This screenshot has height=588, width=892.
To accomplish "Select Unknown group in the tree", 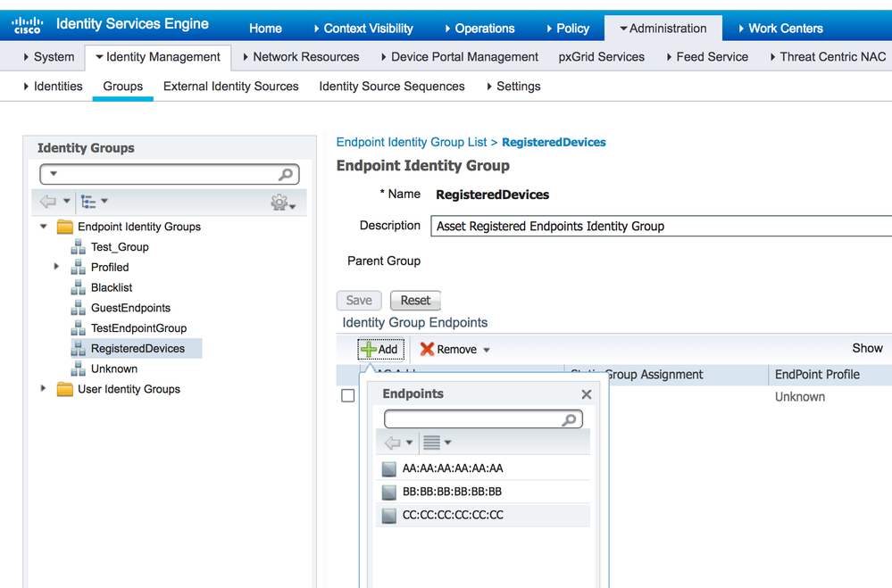I will (x=114, y=369).
